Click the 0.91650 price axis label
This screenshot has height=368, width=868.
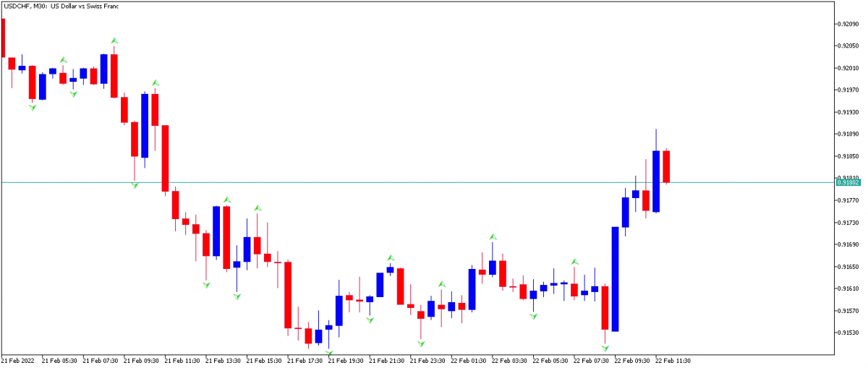click(848, 267)
